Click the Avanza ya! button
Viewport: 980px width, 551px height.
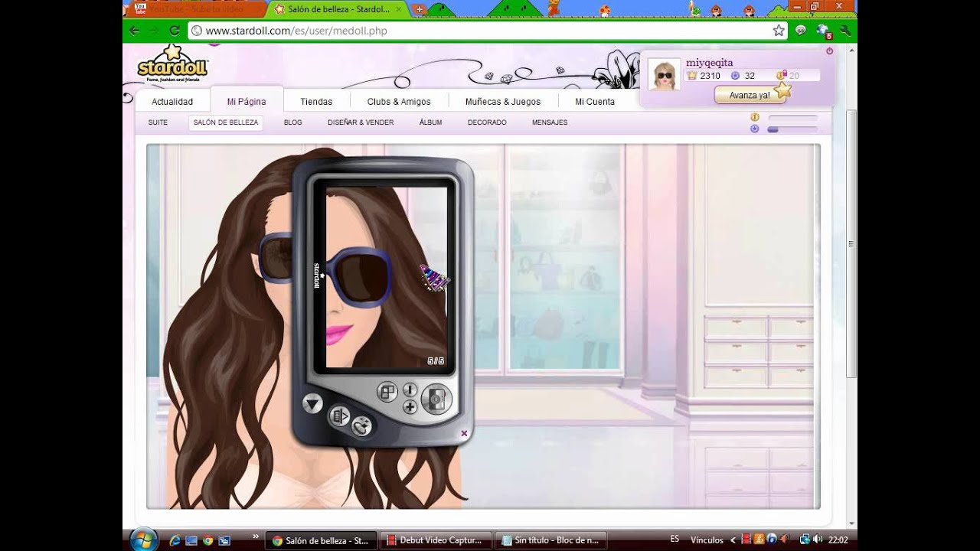(750, 95)
